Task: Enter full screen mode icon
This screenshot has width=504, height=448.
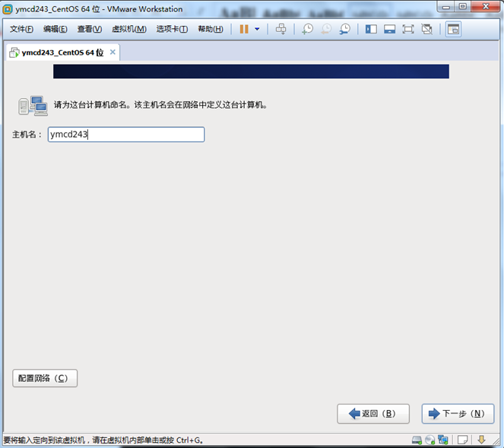Action: pos(408,29)
